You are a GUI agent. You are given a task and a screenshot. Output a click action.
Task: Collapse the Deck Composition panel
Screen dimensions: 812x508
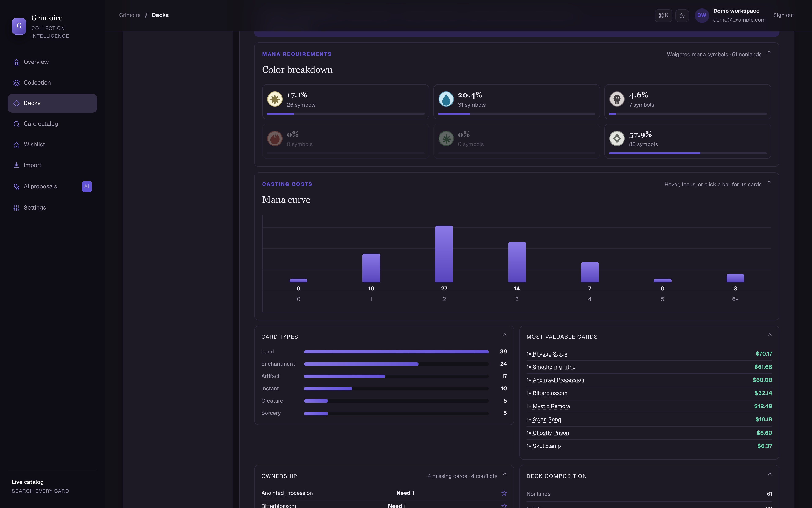pos(769,474)
